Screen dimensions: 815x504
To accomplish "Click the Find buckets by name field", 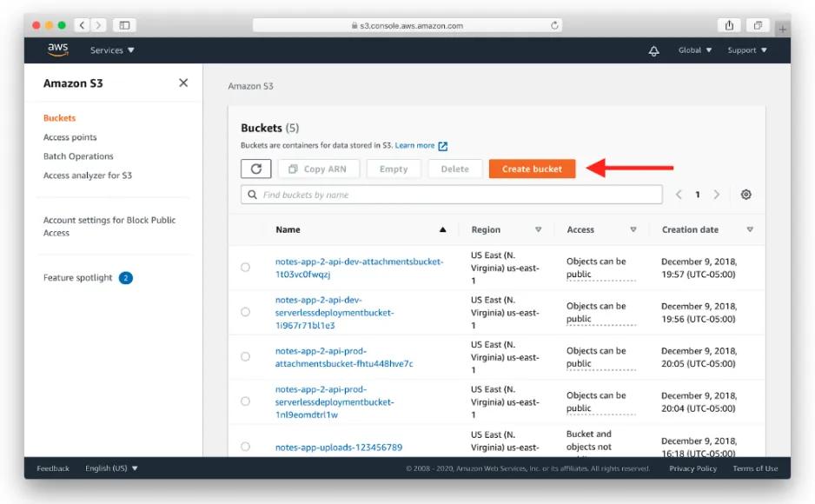I will tap(451, 195).
